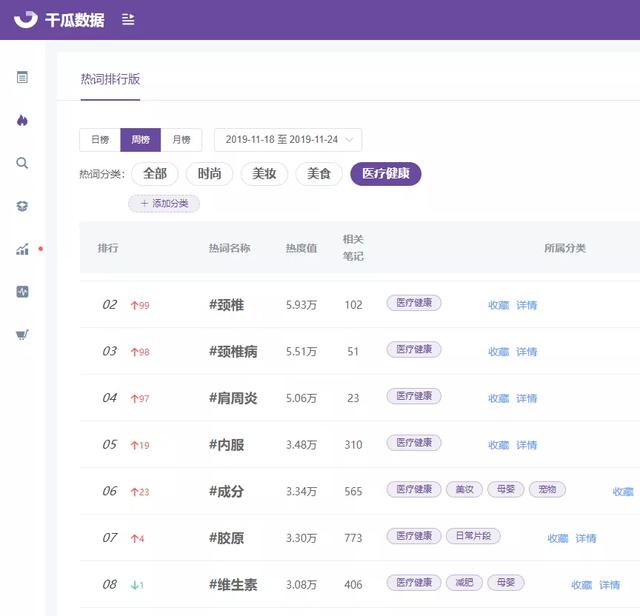Open the box package sidebar icon

tap(22, 206)
